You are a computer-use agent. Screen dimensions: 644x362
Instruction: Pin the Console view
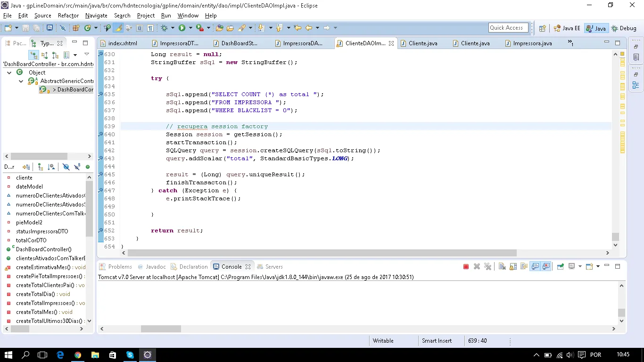pyautogui.click(x=560, y=267)
